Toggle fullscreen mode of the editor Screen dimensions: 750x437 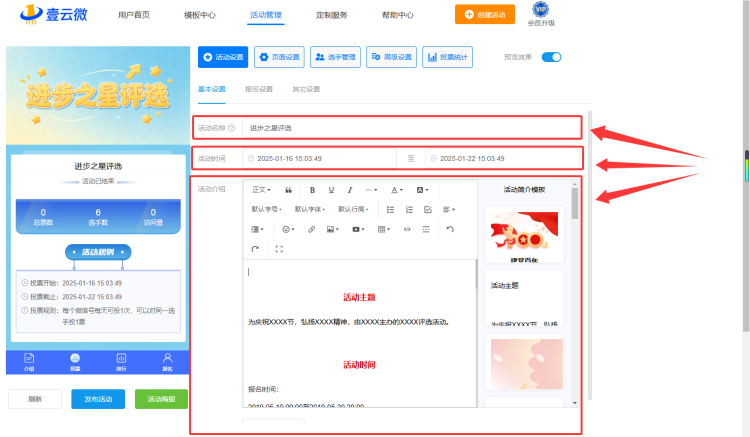coord(279,249)
